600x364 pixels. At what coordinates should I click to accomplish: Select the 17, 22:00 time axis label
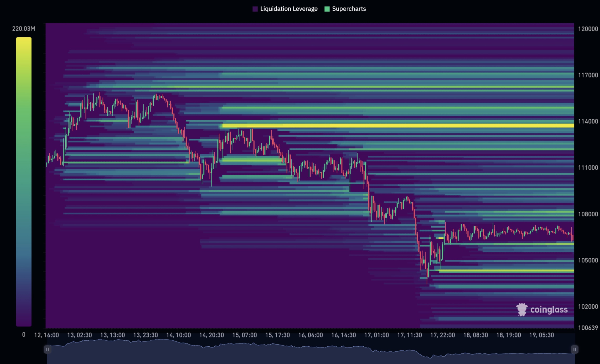click(x=442, y=335)
